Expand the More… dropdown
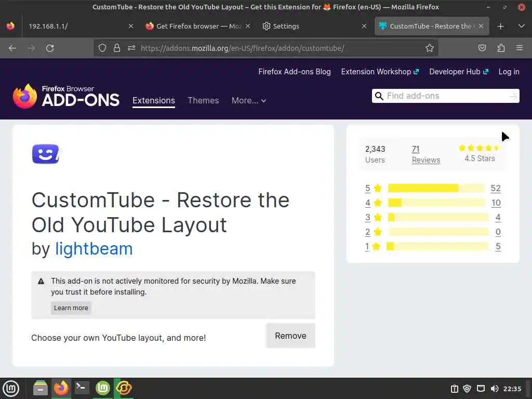532x399 pixels. coord(249,100)
